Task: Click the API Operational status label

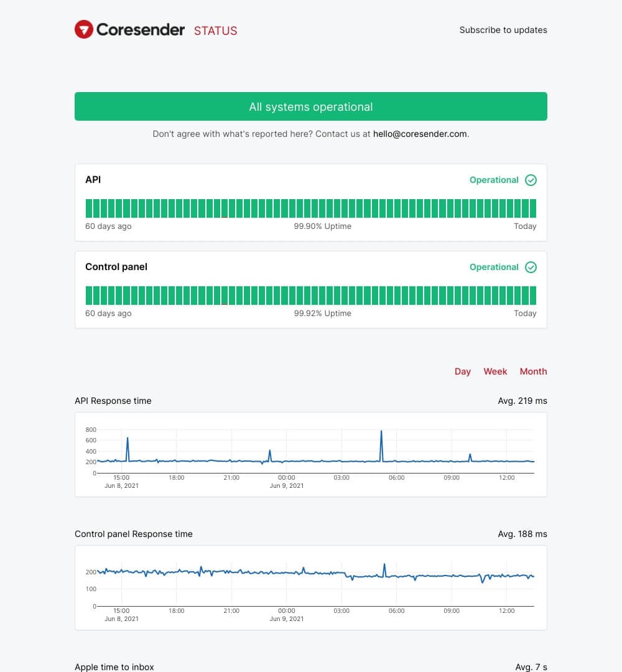Action: [x=494, y=180]
